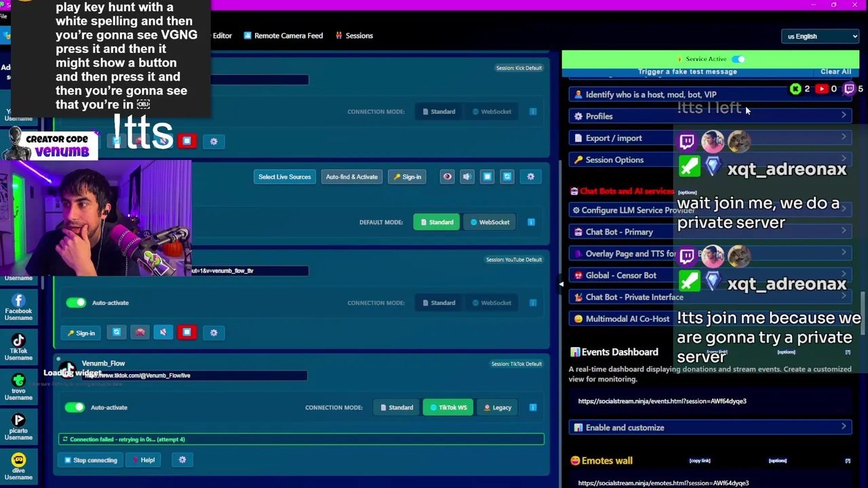
Task: Select picarto icon in left sidebar
Action: pos(18,426)
